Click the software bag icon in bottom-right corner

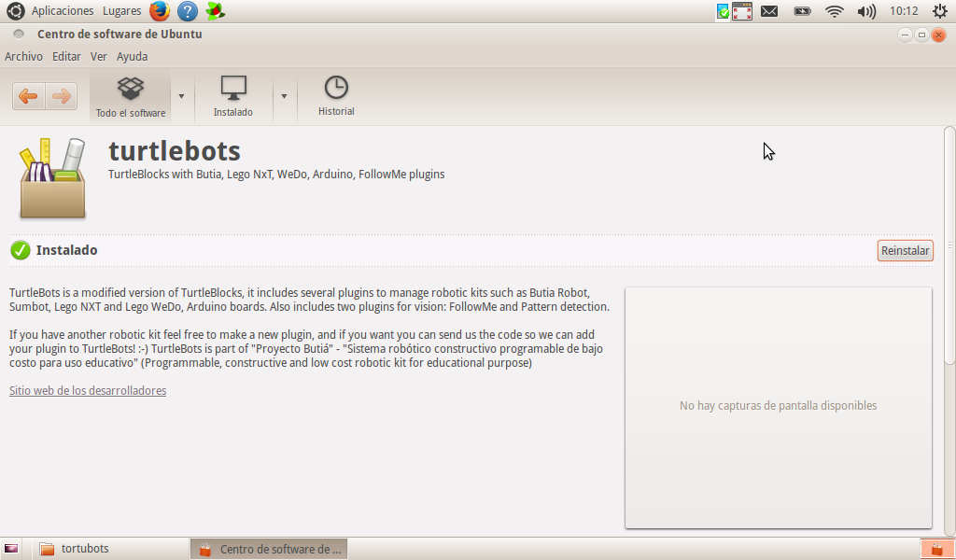[936, 549]
